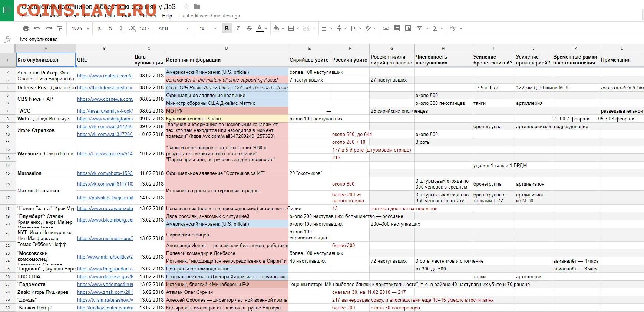Open the zoom 100% dropdown
The height and width of the screenshot is (312, 644).
[x=80, y=28]
